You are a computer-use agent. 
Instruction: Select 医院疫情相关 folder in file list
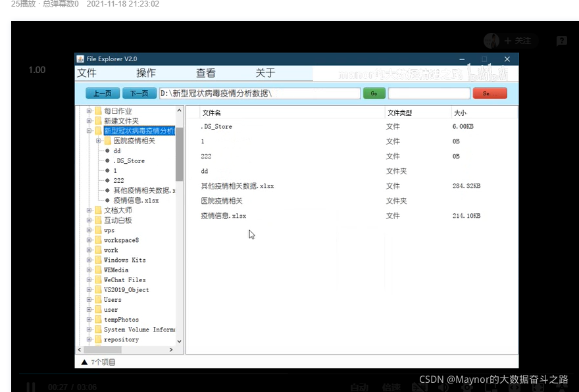[x=351, y=201]
